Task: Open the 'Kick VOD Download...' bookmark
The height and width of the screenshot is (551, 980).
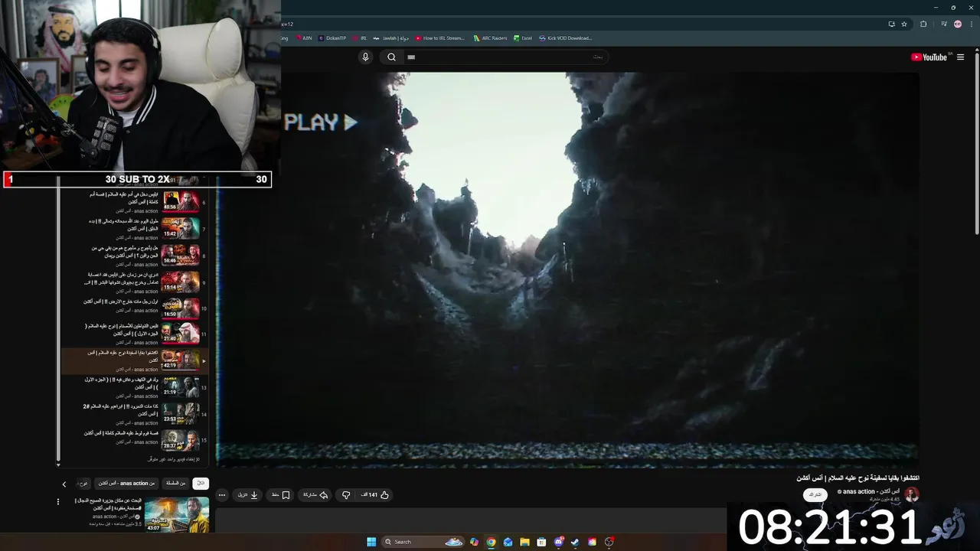Action: click(x=566, y=37)
